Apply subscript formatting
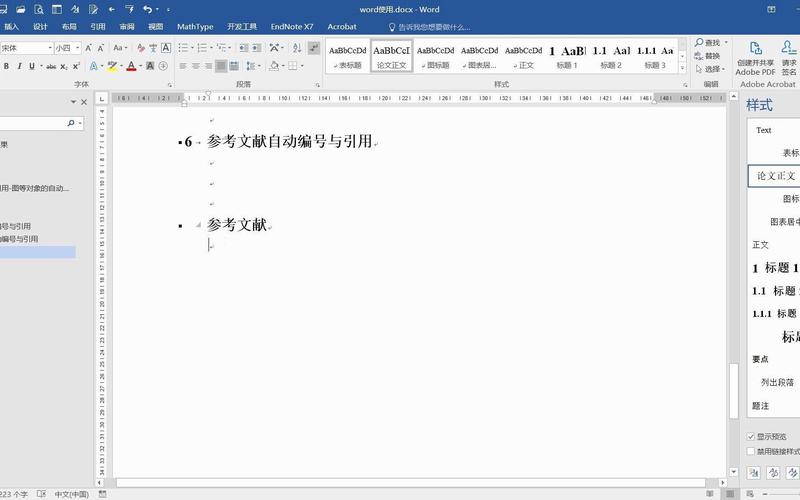Screen dimensions: 800x500 64,66
